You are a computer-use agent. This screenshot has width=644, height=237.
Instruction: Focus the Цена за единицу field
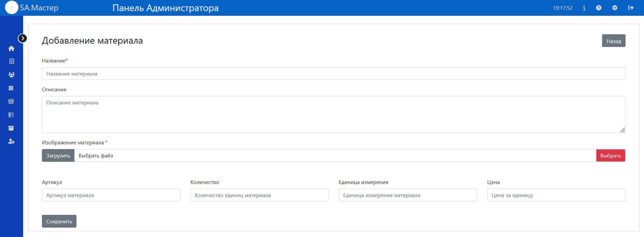[x=556, y=195]
